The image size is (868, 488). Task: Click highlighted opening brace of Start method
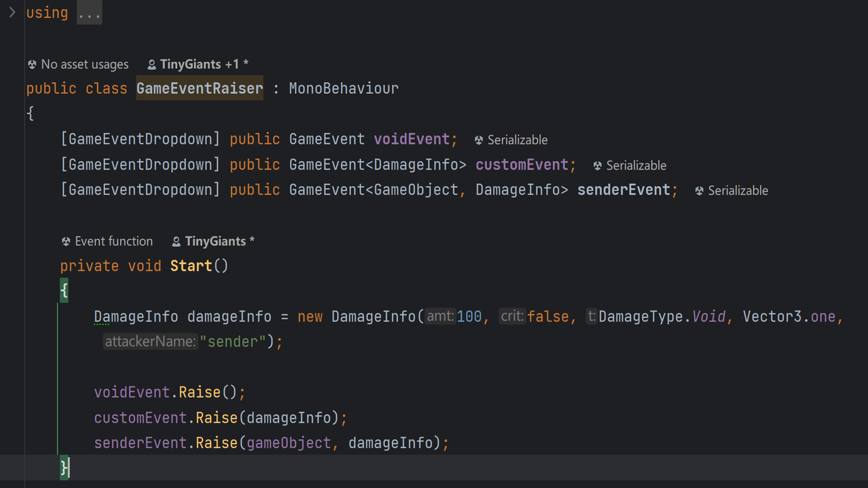click(x=64, y=291)
